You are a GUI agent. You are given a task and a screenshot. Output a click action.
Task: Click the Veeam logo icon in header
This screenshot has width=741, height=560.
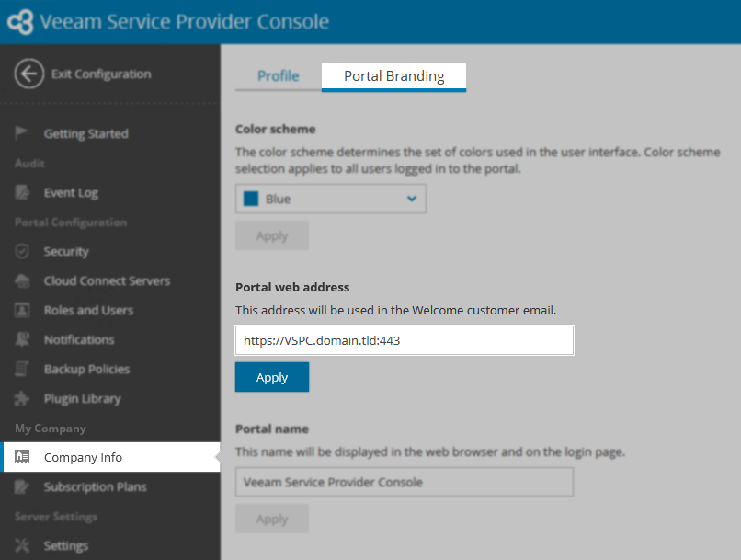(20, 22)
